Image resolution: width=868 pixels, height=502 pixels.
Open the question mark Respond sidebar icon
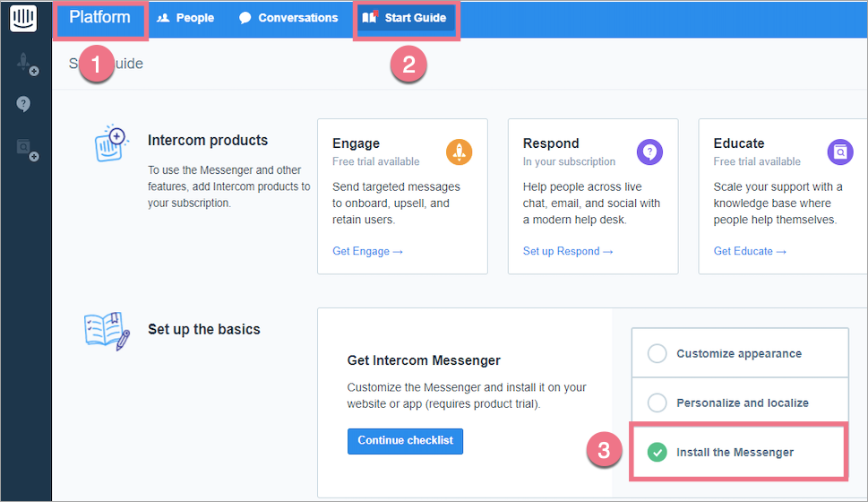pyautogui.click(x=24, y=105)
